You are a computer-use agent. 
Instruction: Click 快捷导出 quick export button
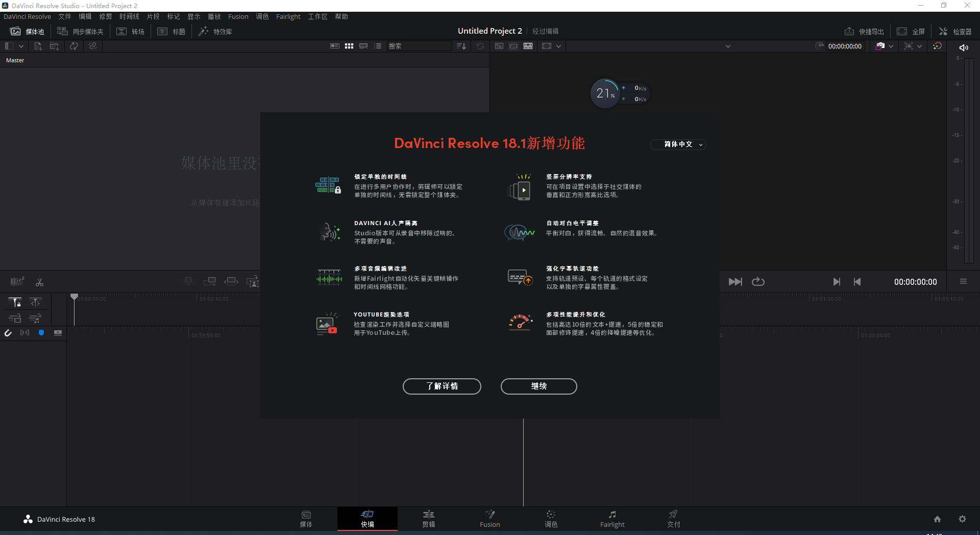(x=864, y=32)
